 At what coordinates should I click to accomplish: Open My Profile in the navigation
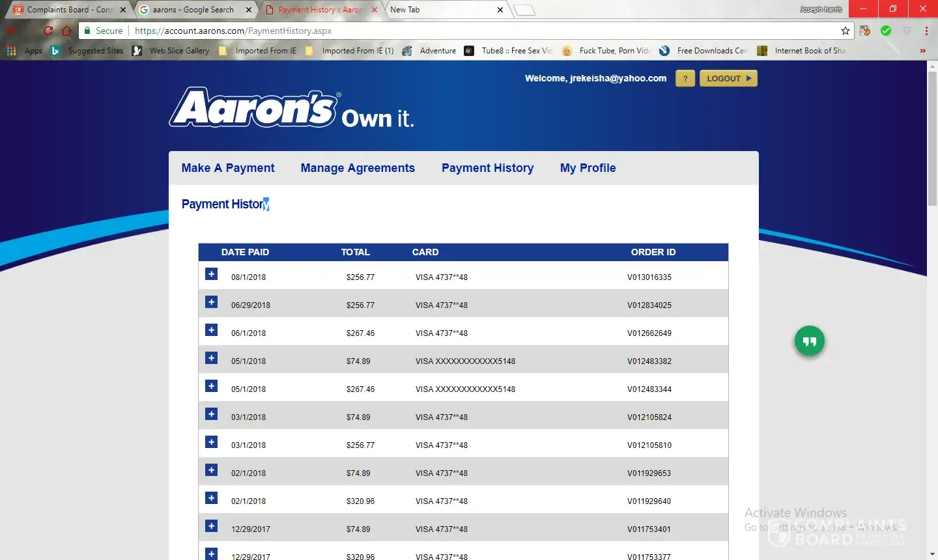(x=588, y=168)
